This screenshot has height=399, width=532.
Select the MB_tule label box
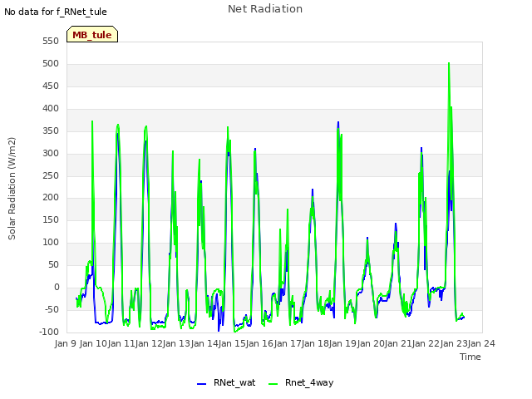point(92,34)
